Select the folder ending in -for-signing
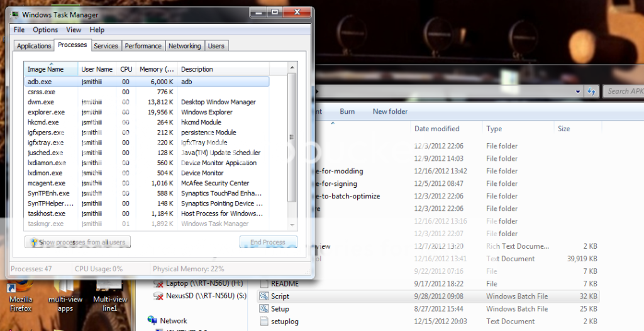 (x=336, y=184)
